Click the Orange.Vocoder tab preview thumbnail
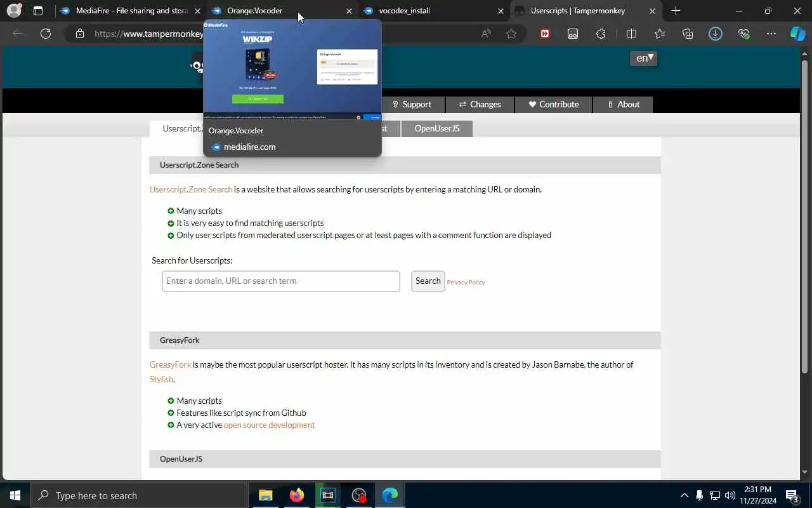The height and width of the screenshot is (508, 812). [x=292, y=69]
